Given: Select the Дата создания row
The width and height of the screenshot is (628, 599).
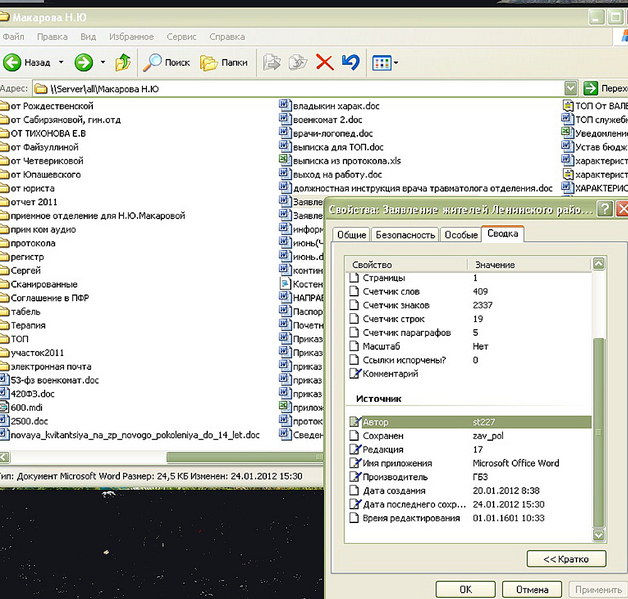Looking at the screenshot, I should click(x=470, y=490).
